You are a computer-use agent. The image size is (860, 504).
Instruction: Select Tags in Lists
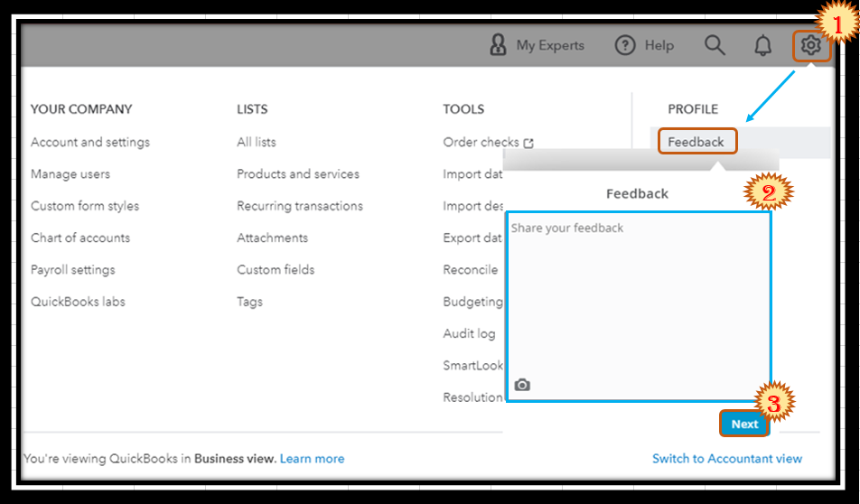tap(249, 302)
